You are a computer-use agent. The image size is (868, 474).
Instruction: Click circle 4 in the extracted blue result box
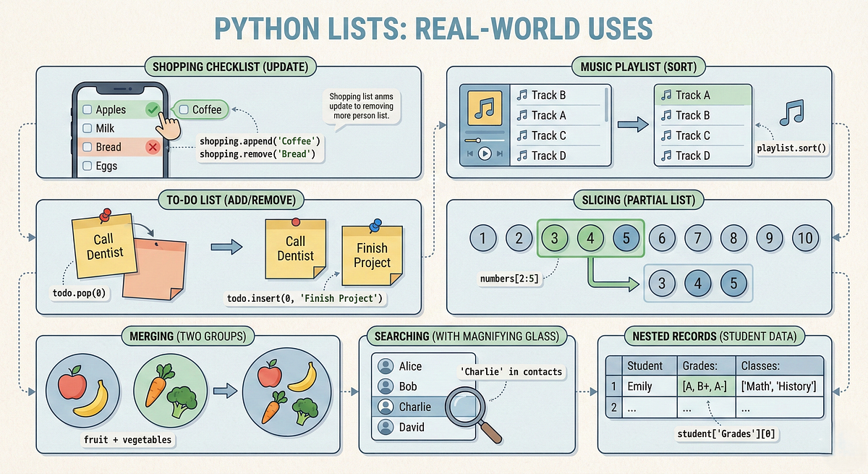(x=698, y=283)
